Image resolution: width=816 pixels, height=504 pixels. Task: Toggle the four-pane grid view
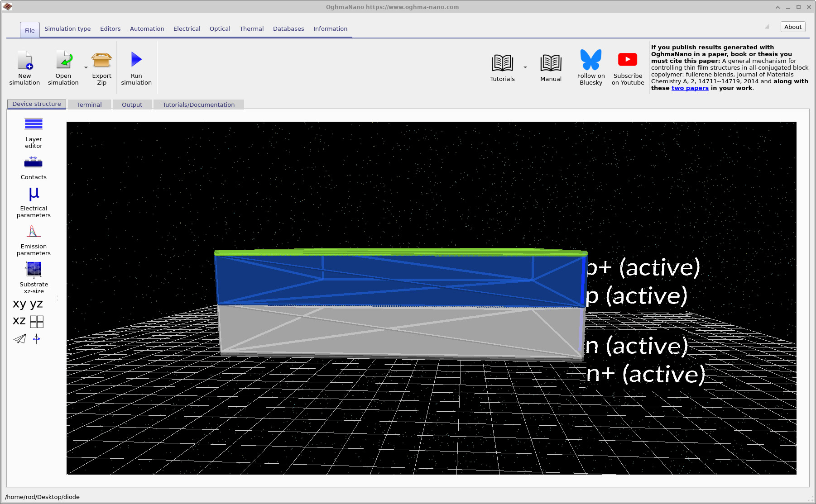click(x=37, y=321)
